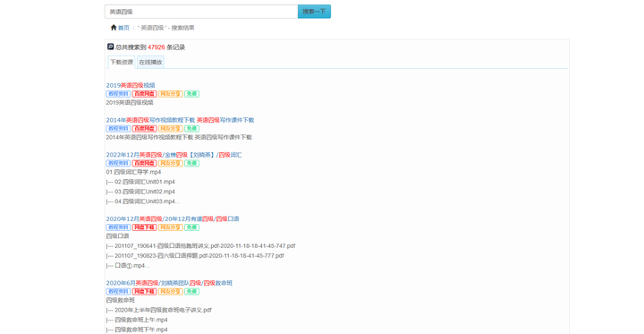Open the 2020年6月英语四级 四级救命班 result
Image resolution: width=644 pixels, height=334 pixels.
[169, 283]
